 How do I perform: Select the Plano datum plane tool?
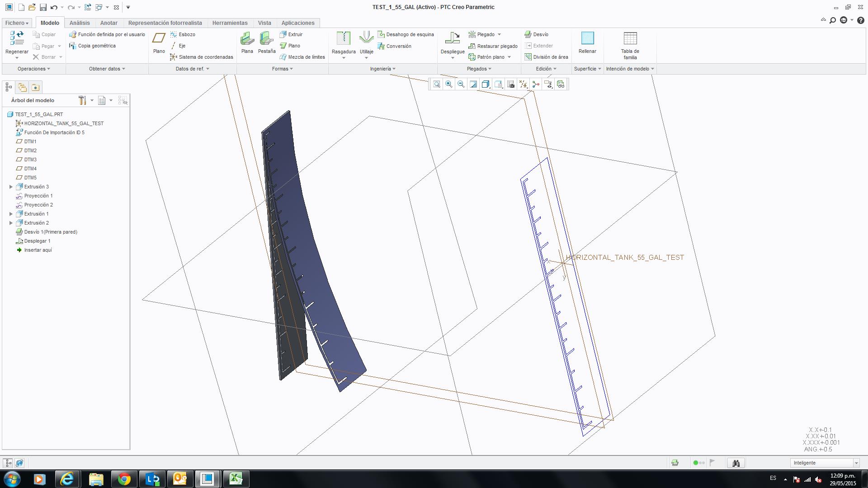tap(159, 43)
